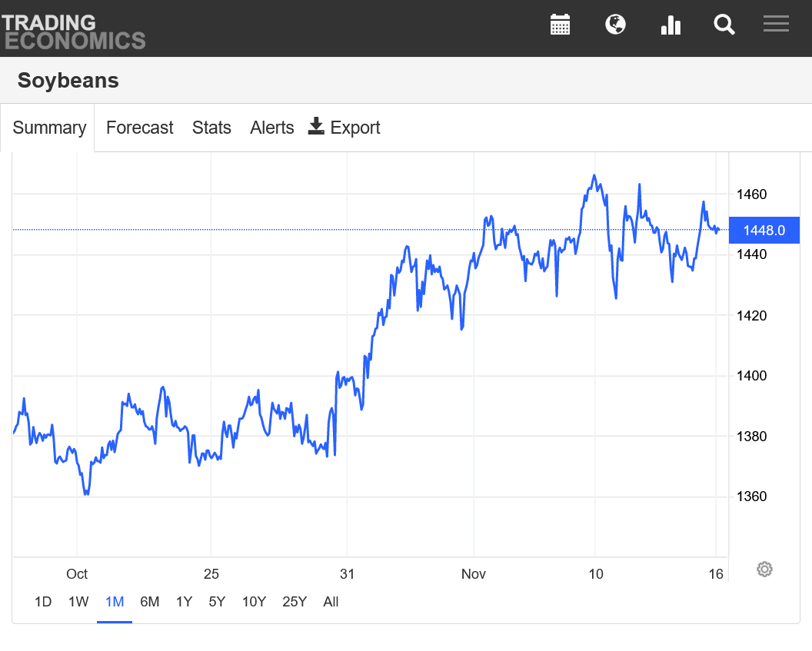Open the Alerts tab
812x651 pixels.
point(272,128)
